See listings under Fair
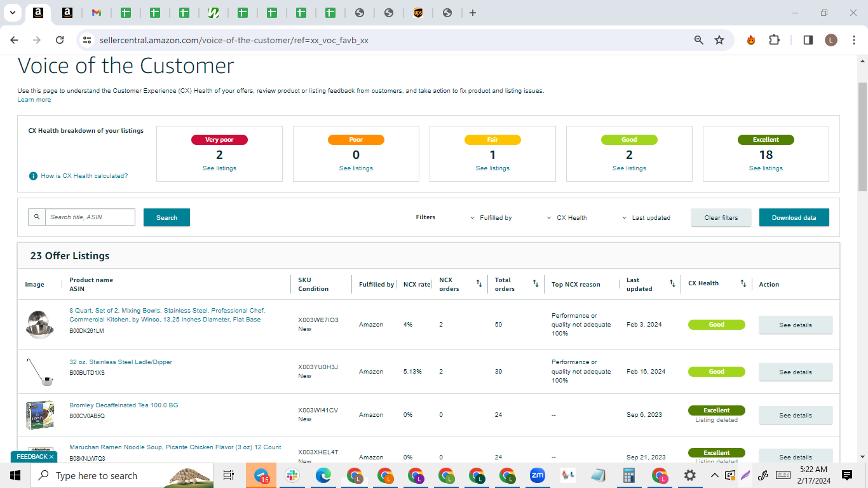This screenshot has height=488, width=868. point(492,168)
